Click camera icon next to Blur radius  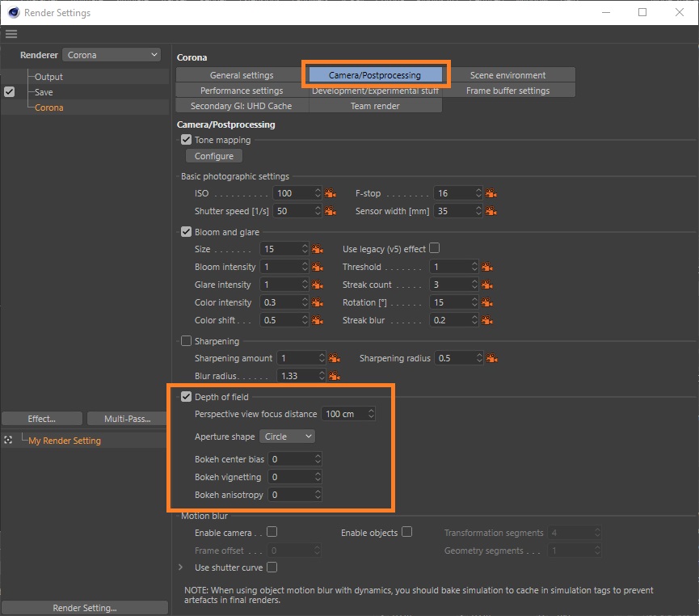click(334, 376)
